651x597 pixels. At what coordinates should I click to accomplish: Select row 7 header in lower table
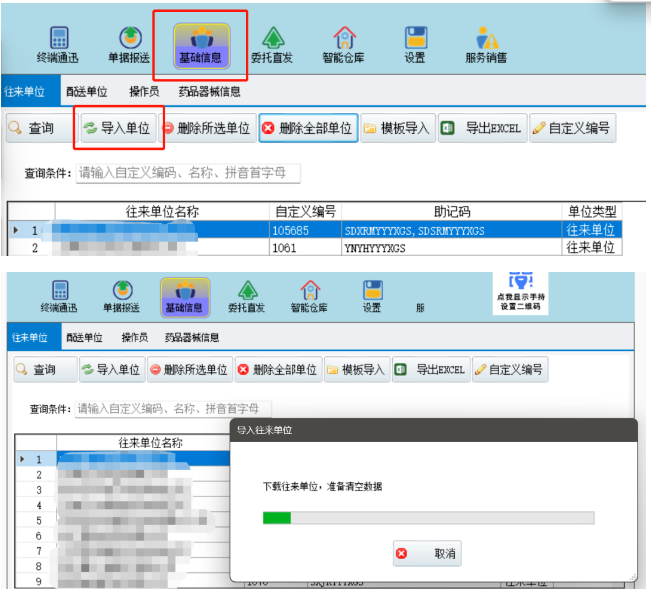[x=37, y=551]
